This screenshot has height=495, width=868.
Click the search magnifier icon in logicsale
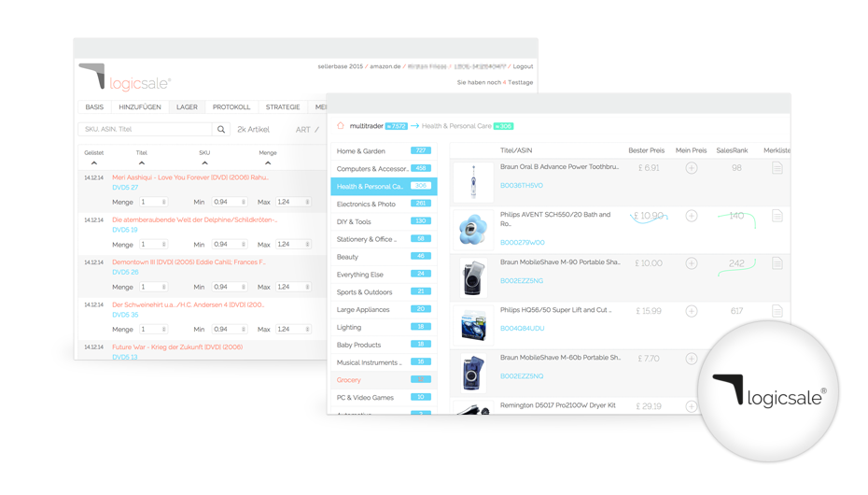click(221, 130)
